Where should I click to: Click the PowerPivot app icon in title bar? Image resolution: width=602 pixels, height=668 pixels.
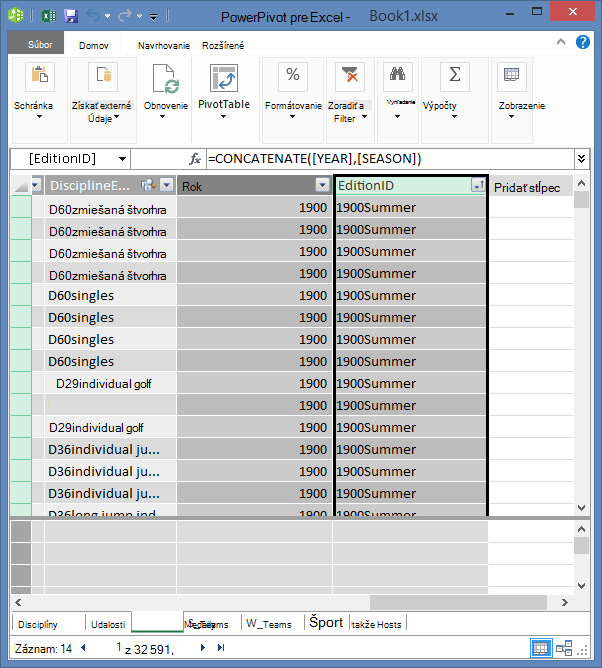tap(16, 15)
